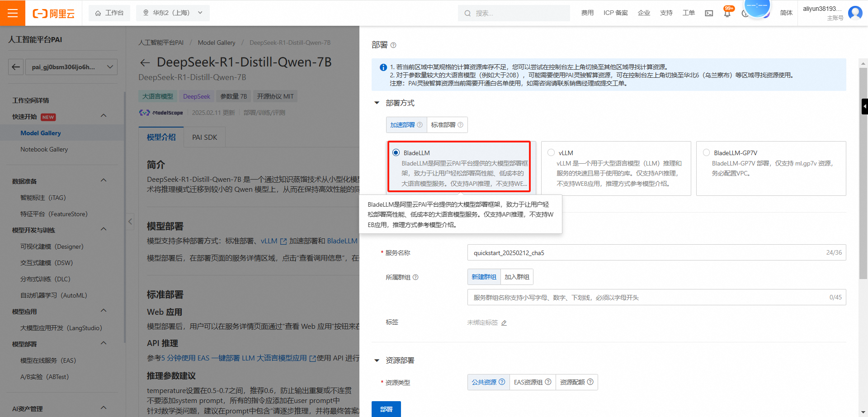Image resolution: width=868 pixels, height=417 pixels.
Task: Open 可视化建模 (Designer)
Action: 52,246
